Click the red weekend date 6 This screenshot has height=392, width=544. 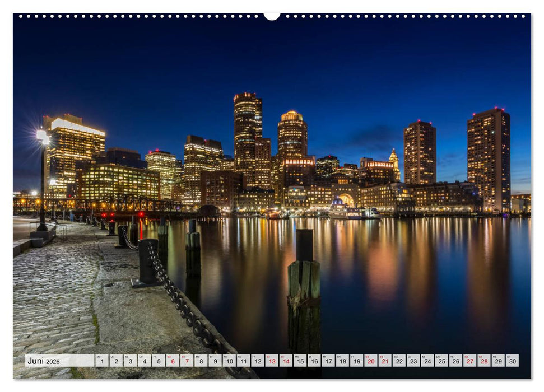click(x=173, y=362)
